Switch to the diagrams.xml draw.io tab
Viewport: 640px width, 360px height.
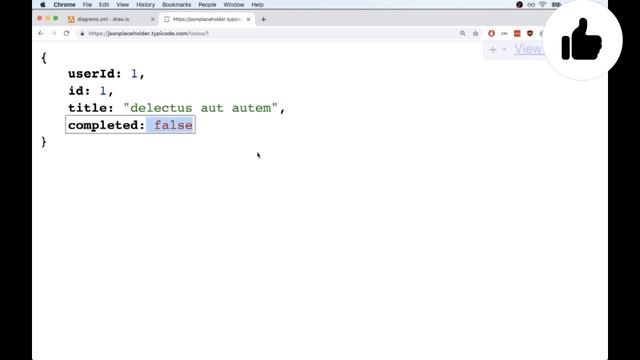[111, 19]
